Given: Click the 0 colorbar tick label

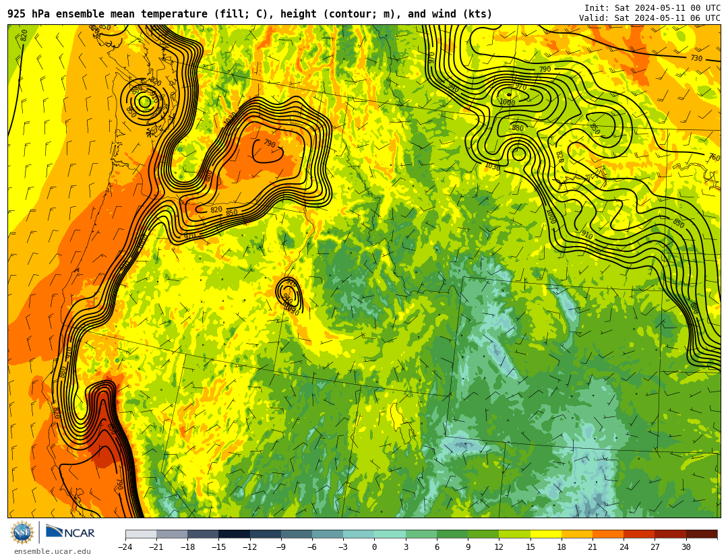Looking at the screenshot, I should point(375,547).
